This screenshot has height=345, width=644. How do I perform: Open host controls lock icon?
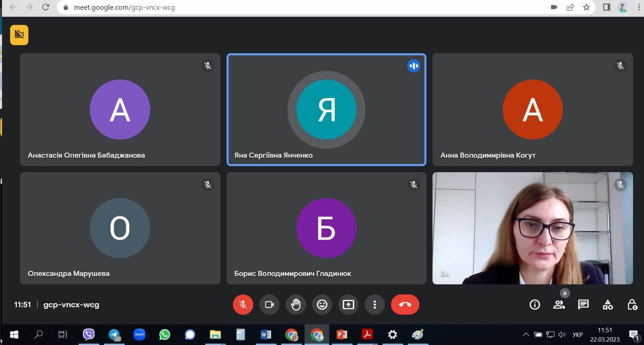(632, 305)
